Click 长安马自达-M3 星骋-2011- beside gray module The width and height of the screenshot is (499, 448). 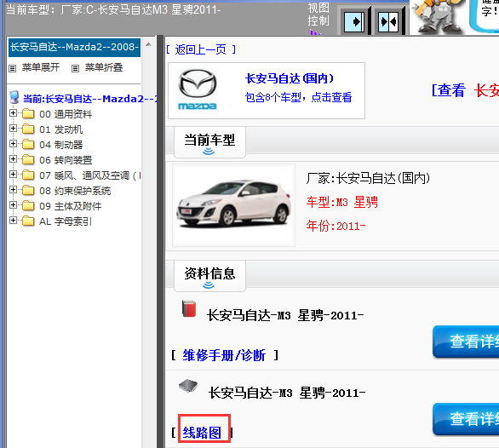[287, 393]
